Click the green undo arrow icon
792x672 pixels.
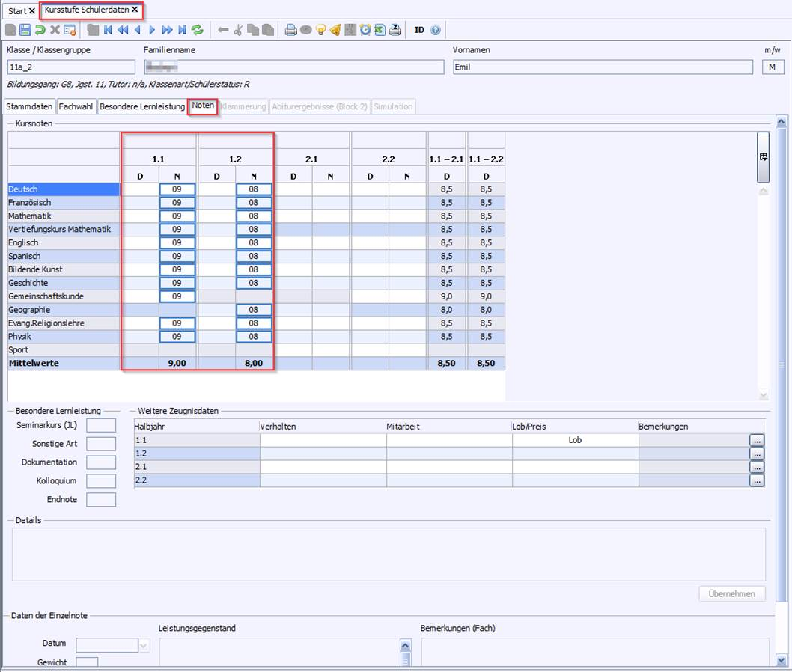[40, 30]
